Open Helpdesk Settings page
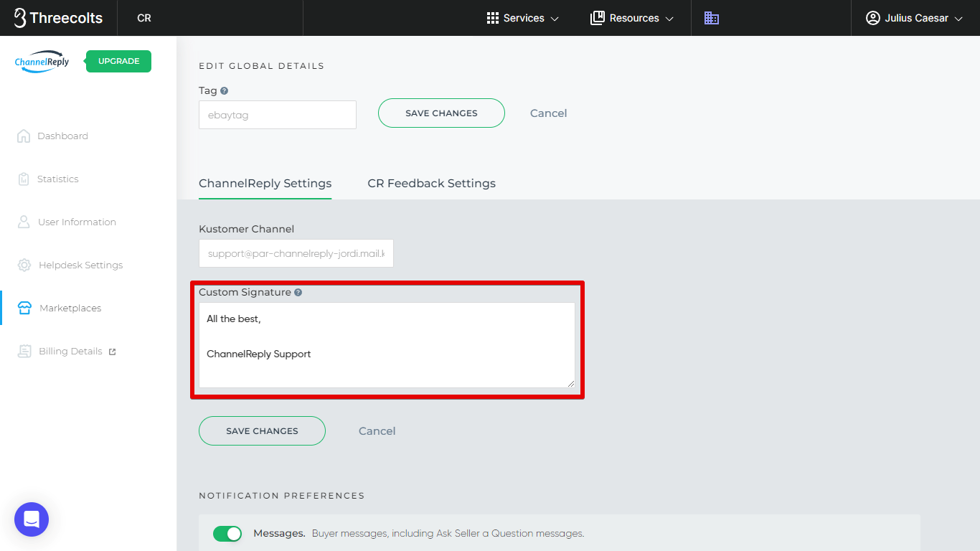Image resolution: width=980 pixels, height=551 pixels. (80, 265)
